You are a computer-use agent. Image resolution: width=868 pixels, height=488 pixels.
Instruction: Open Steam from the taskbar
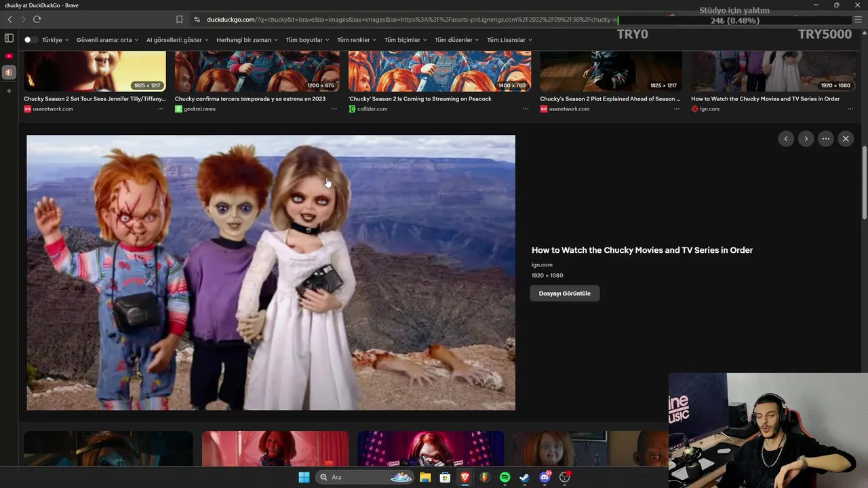click(525, 477)
